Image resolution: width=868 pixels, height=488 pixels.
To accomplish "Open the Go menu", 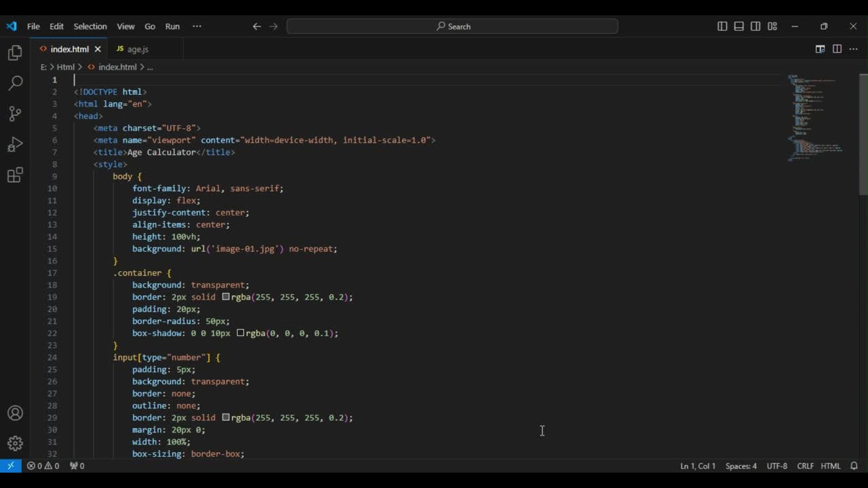I will [150, 26].
